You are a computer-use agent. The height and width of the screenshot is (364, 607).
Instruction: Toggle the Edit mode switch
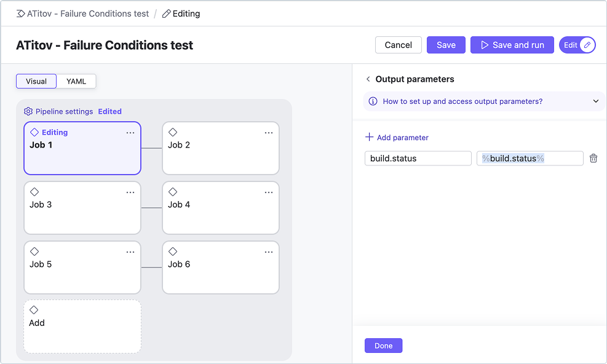[577, 45]
